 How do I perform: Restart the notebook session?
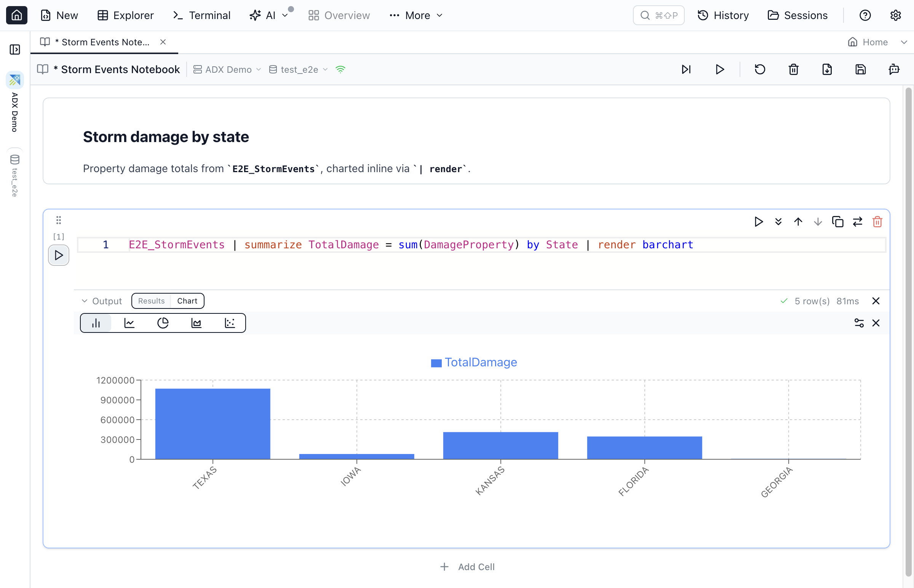point(760,69)
